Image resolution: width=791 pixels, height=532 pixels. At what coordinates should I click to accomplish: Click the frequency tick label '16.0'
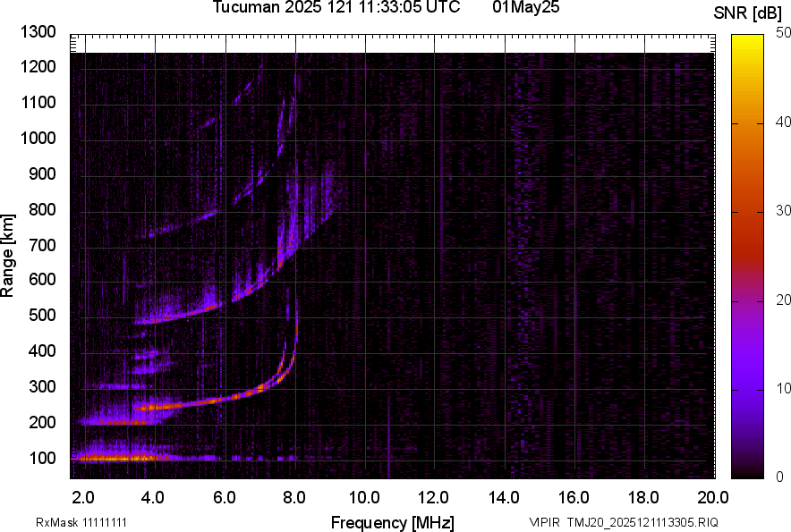click(574, 498)
